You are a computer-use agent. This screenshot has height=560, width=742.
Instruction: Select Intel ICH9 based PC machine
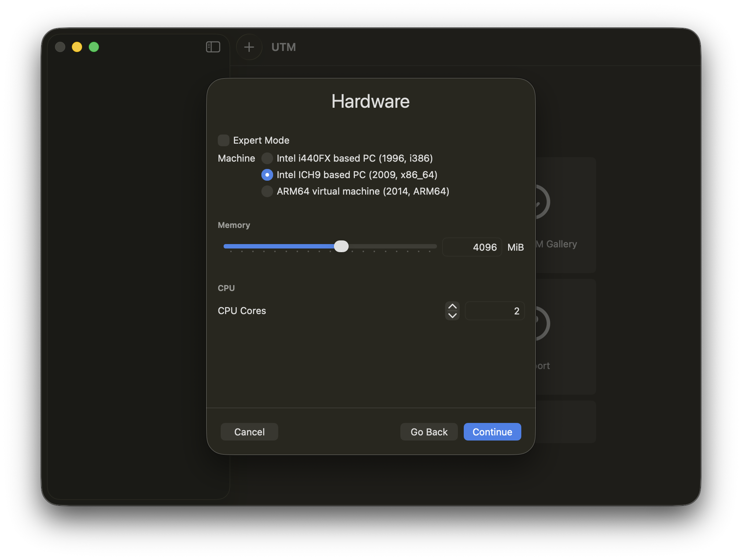pos(267,175)
